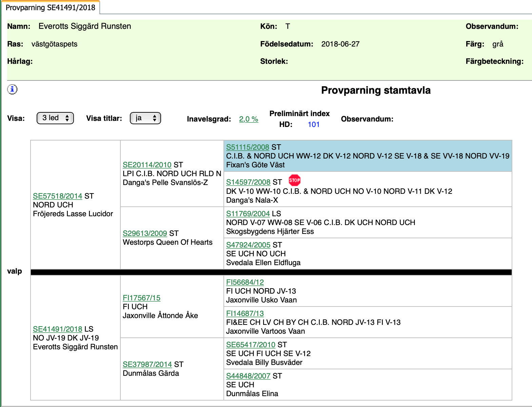The width and height of the screenshot is (532, 407).
Task: Click the HD index value 101
Action: (x=314, y=125)
